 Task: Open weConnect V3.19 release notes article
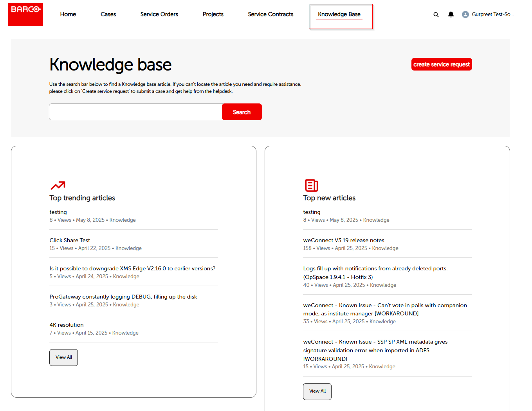343,240
